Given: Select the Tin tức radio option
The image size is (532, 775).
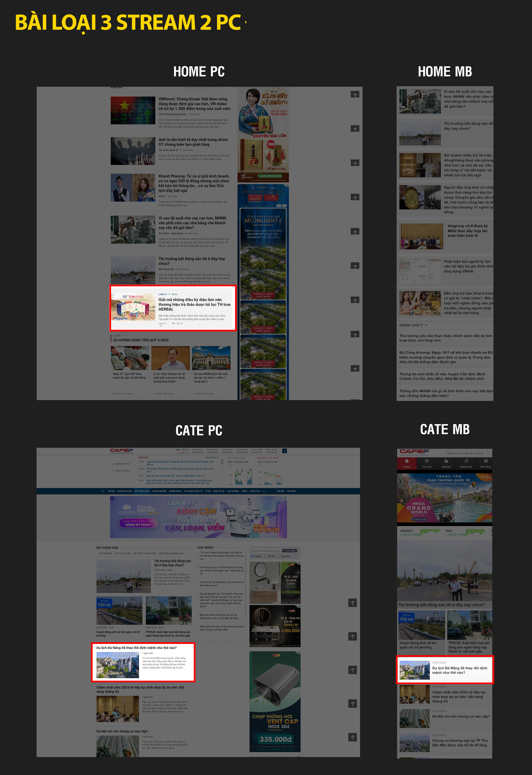Looking at the screenshot, I should tap(266, 556).
